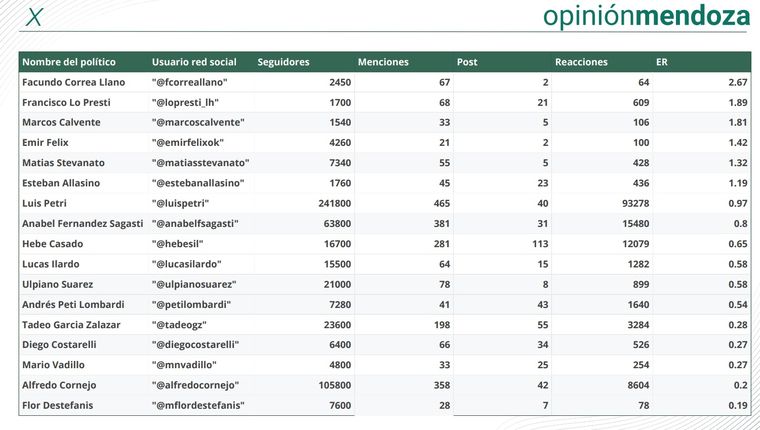This screenshot has width=760, height=430.
Task: Select the Usuario red social column header
Action: [195, 62]
